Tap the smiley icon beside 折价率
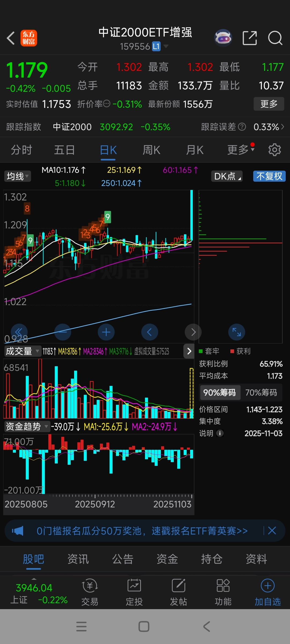 coord(107,104)
